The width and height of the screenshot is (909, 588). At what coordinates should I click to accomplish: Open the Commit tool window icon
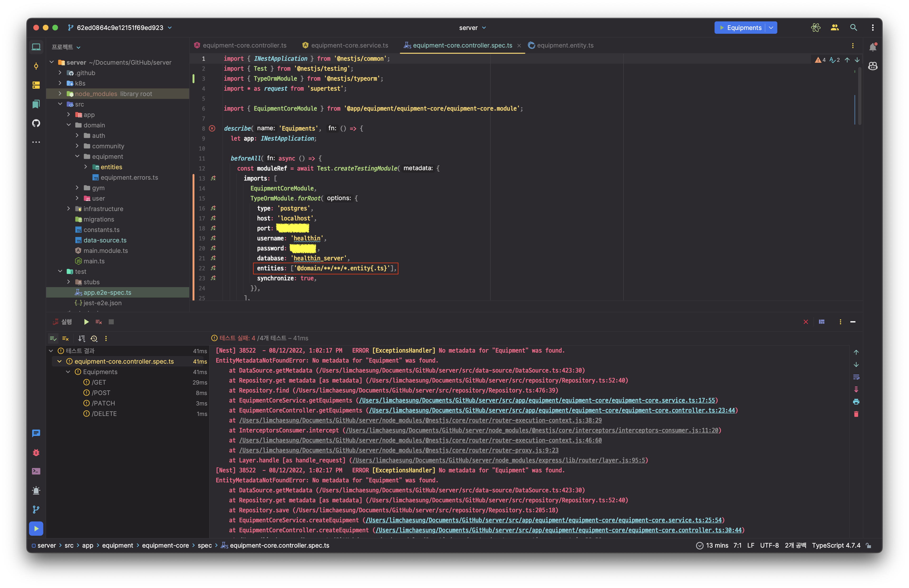36,66
